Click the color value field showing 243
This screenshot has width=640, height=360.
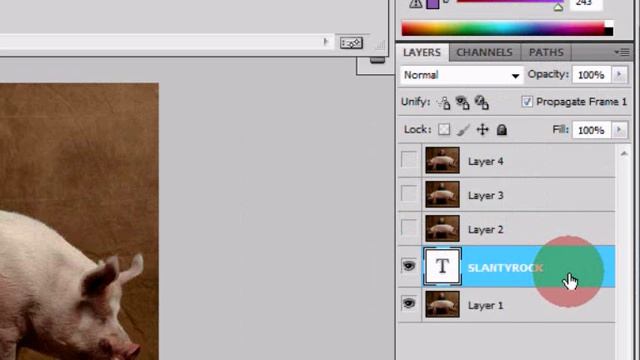(586, 4)
